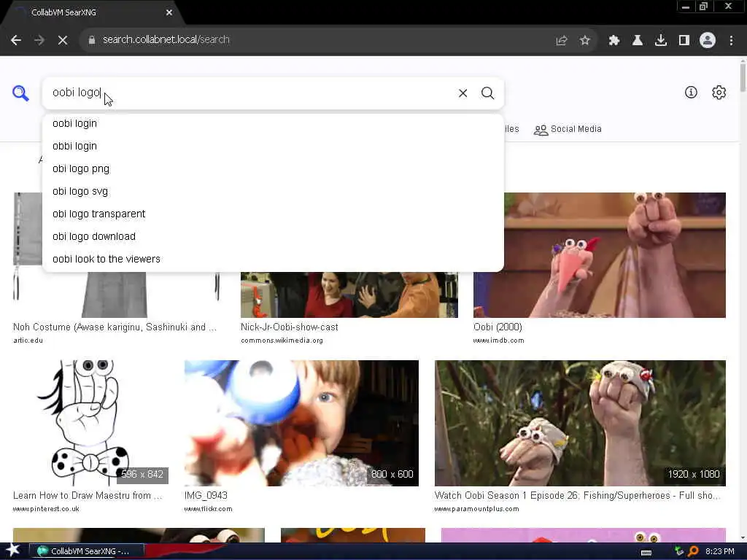Click the address bar URL
The height and width of the screenshot is (560, 747).
(166, 39)
